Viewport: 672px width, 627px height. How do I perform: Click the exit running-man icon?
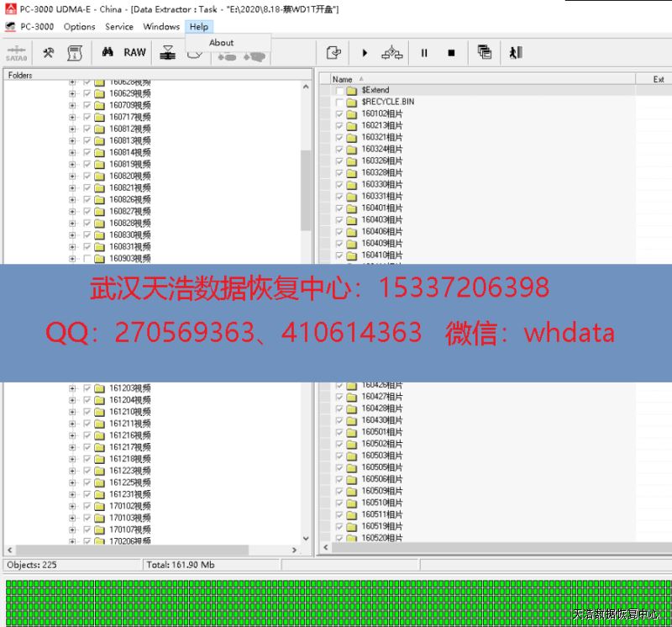515,52
